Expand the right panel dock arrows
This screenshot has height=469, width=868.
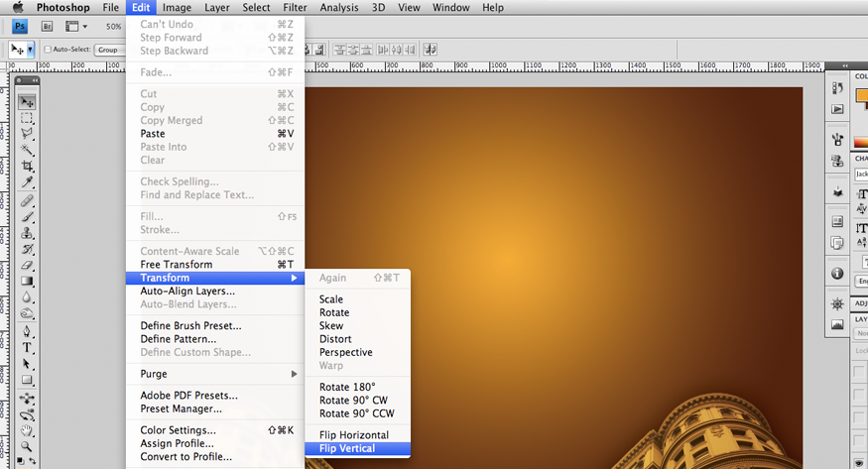[845, 65]
